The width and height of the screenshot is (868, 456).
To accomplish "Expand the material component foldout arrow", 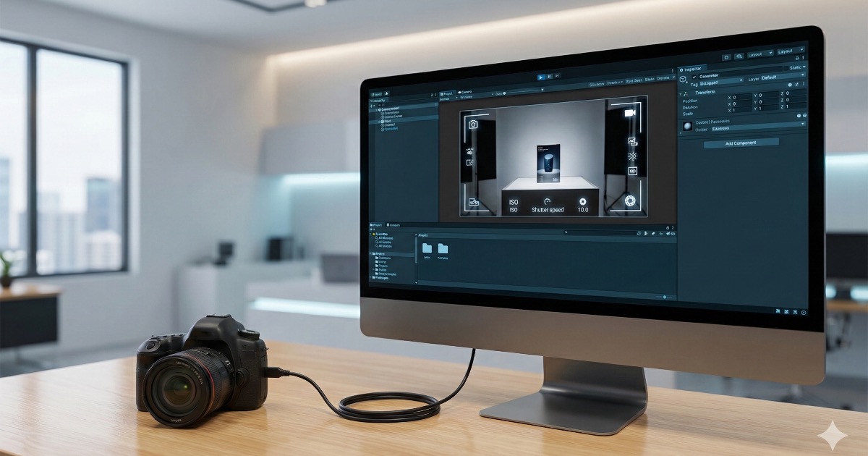I will pos(680,133).
